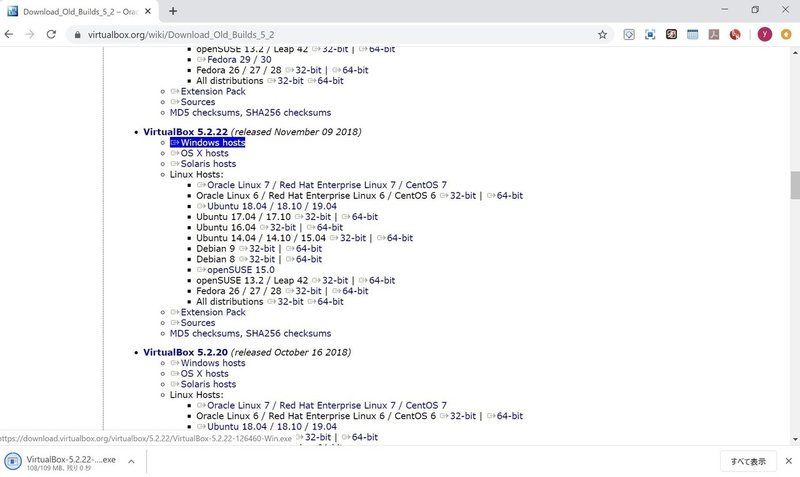This screenshot has height=477, width=800.
Task: Open the Chrome profile avatar
Action: [x=764, y=34]
